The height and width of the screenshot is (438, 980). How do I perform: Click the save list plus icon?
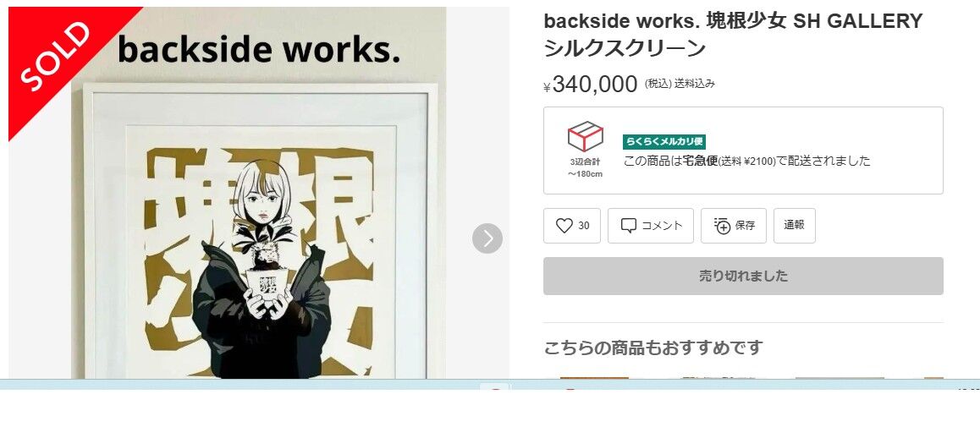[722, 226]
